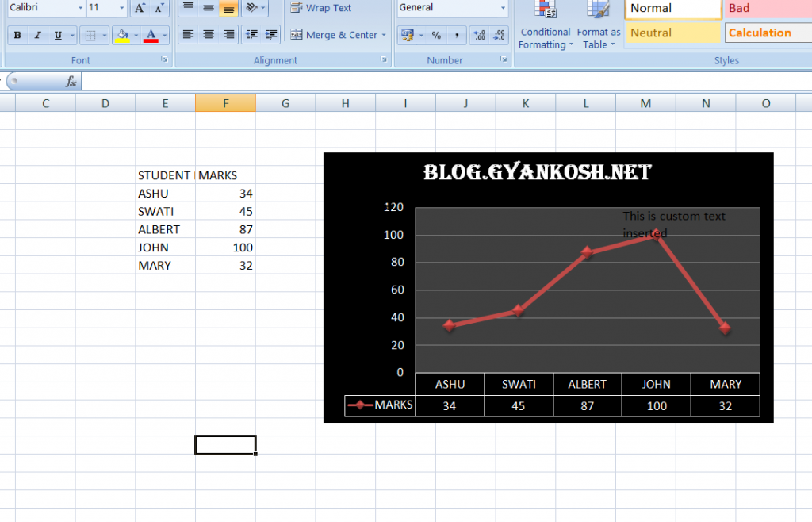Open the Calibri font name dropdown
The height and width of the screenshot is (522, 812).
pyautogui.click(x=79, y=8)
